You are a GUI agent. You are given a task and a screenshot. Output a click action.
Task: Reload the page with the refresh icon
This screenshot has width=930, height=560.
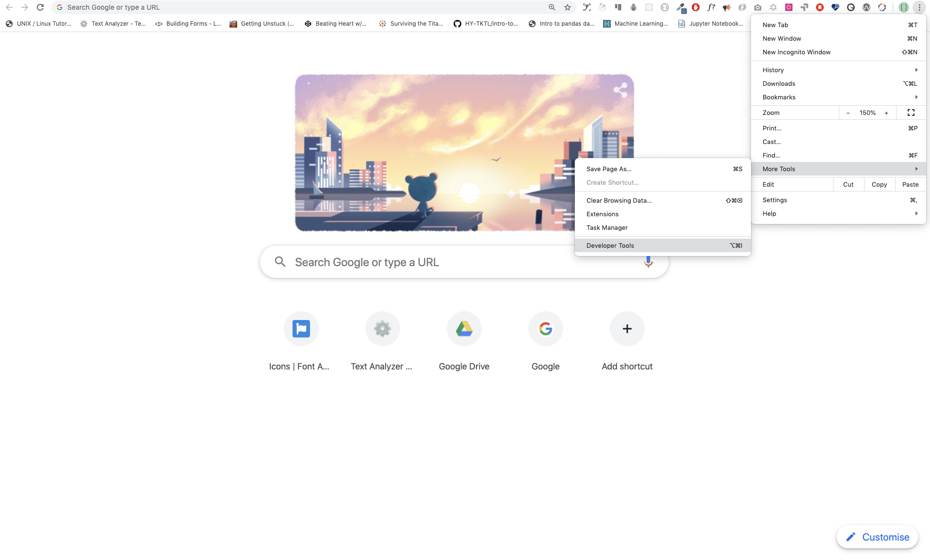point(40,7)
